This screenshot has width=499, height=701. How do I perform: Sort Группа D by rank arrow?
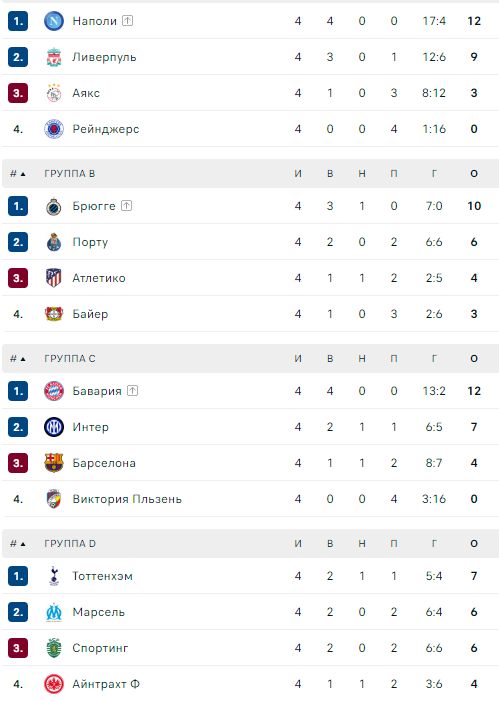click(18, 544)
